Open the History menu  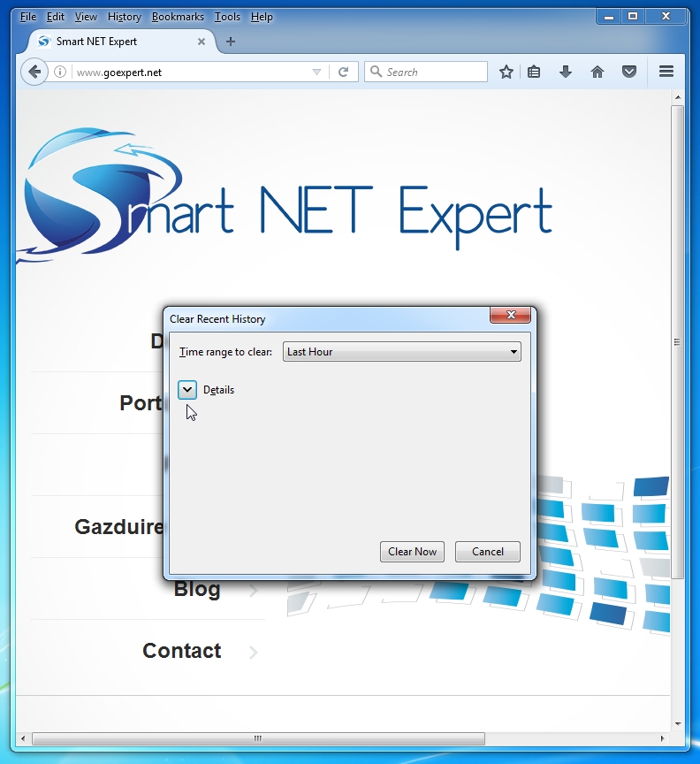point(124,17)
